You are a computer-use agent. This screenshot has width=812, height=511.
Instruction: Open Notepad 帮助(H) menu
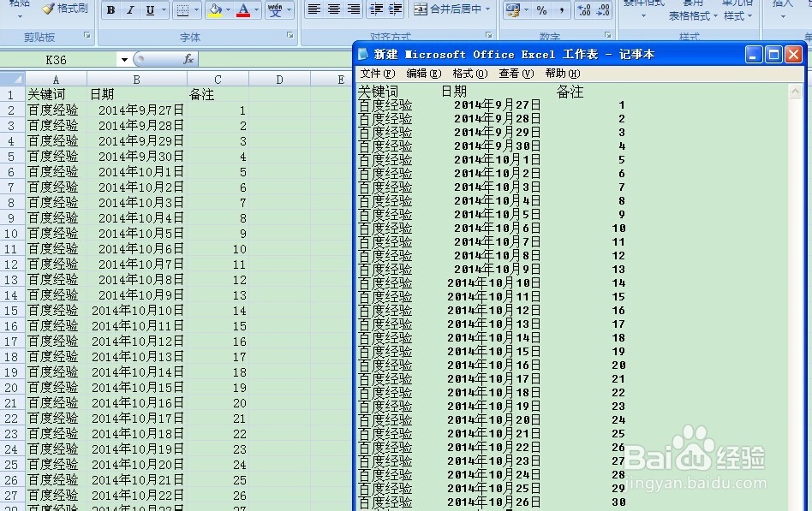pos(563,74)
